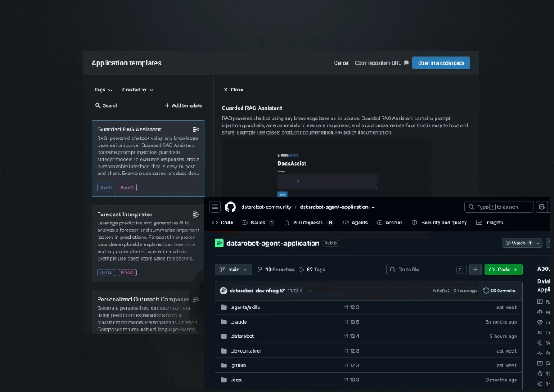Click the Add template button
The height and width of the screenshot is (392, 554).
[184, 105]
